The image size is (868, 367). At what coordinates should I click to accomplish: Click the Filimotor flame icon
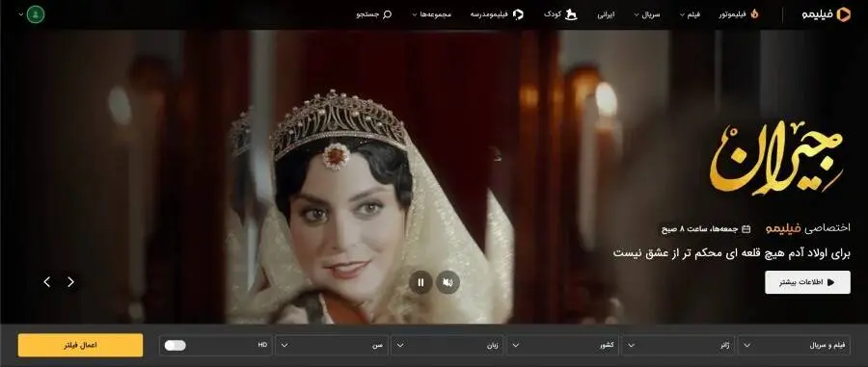tap(754, 14)
